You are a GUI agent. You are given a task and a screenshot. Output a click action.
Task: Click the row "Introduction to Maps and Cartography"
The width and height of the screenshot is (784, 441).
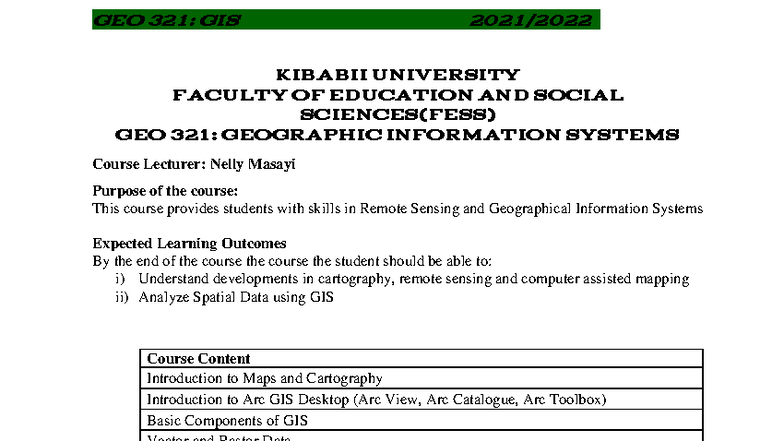[422, 378]
